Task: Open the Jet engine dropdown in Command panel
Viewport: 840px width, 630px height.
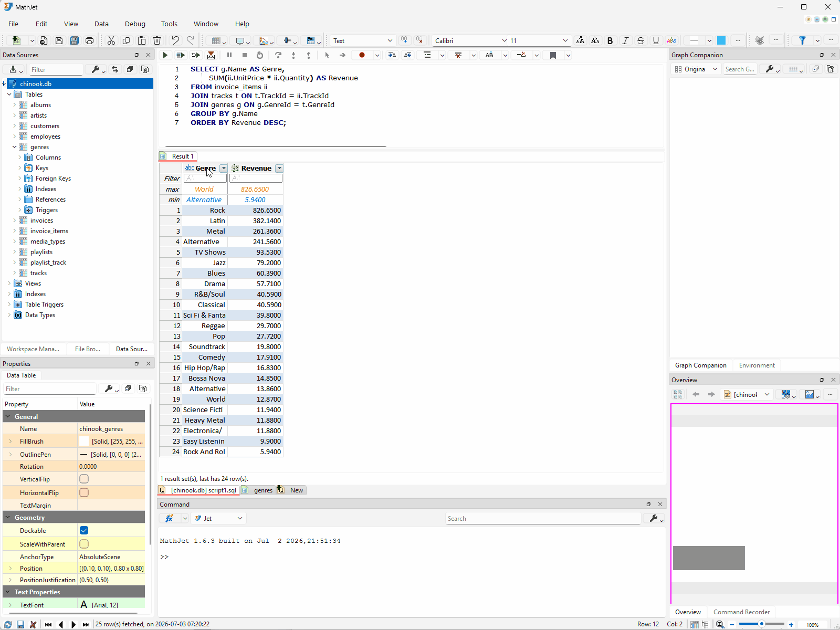Action: coord(240,518)
